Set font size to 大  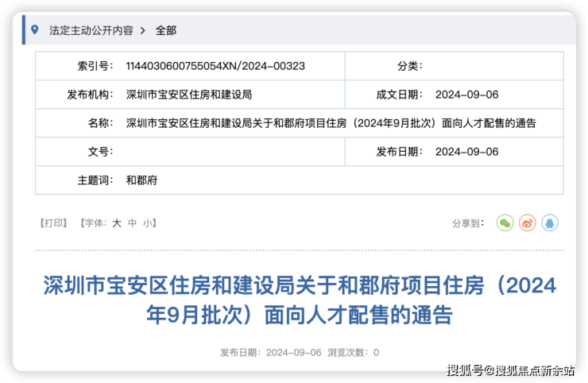coord(117,223)
